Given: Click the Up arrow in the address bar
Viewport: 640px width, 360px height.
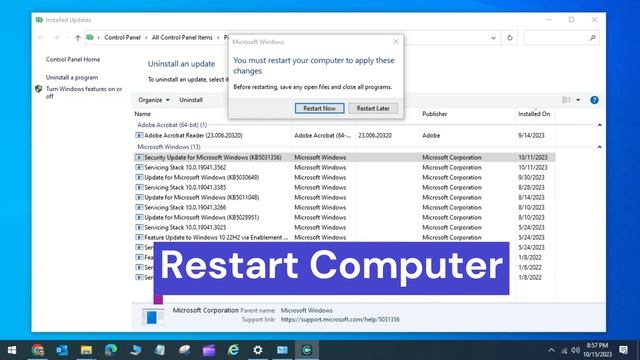Looking at the screenshot, I should [78, 38].
